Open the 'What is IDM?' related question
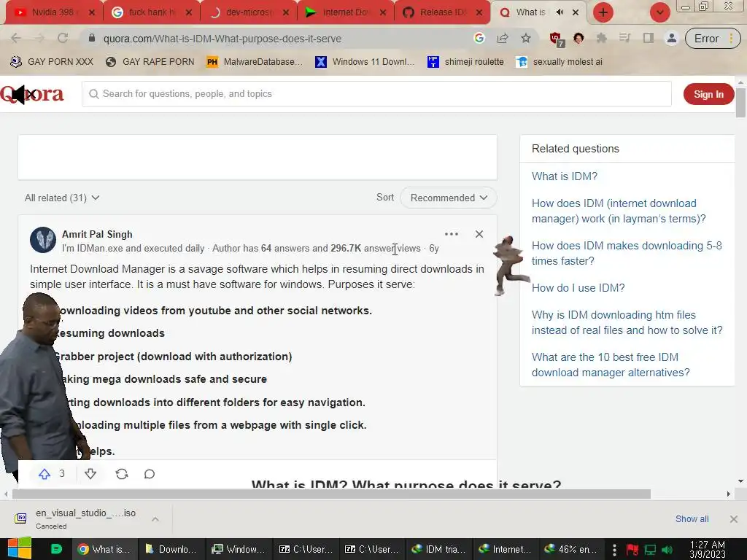This screenshot has width=747, height=560. (x=564, y=176)
